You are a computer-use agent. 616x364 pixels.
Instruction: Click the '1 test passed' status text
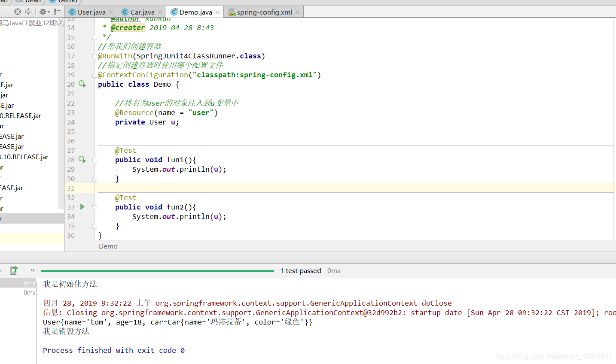300,270
